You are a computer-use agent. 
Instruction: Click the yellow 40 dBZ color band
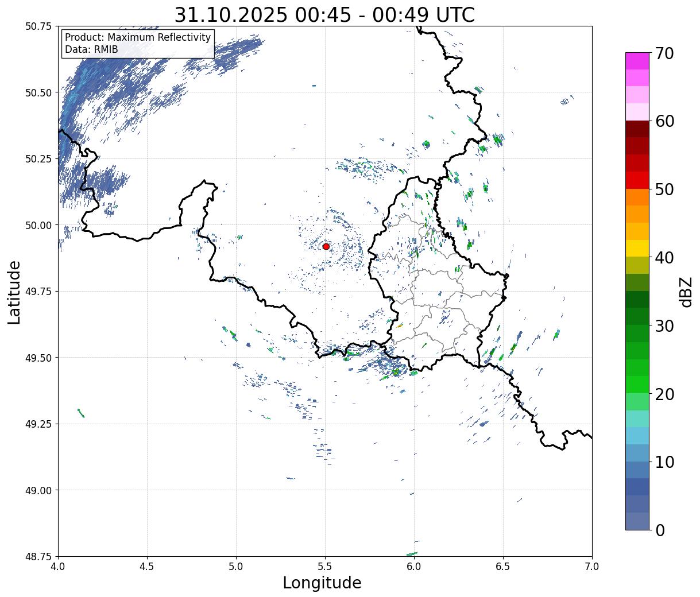637,248
